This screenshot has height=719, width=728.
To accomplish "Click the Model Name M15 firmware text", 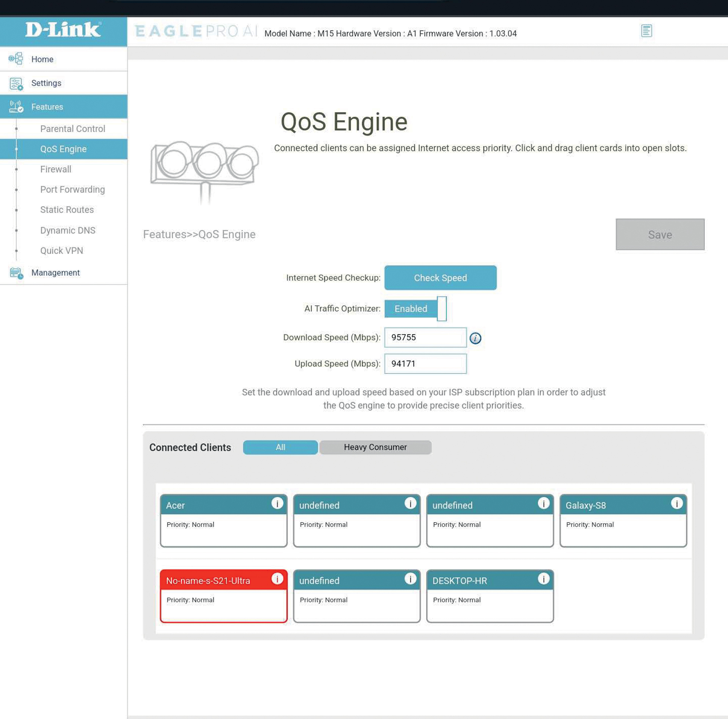I will (x=391, y=33).
